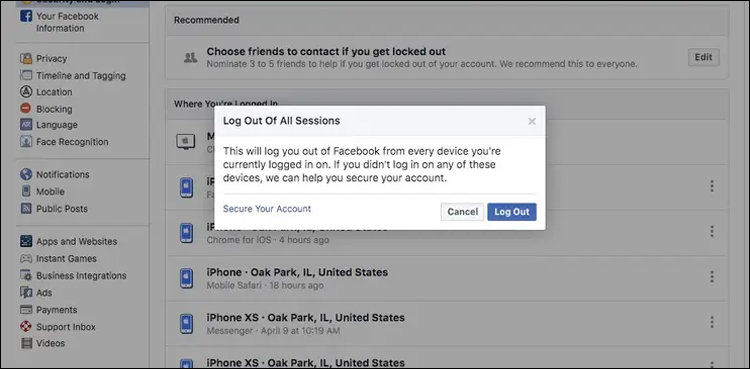Open the Support Inbox lifebuoy icon
Viewport: 750px width, 369px height.
click(x=26, y=327)
